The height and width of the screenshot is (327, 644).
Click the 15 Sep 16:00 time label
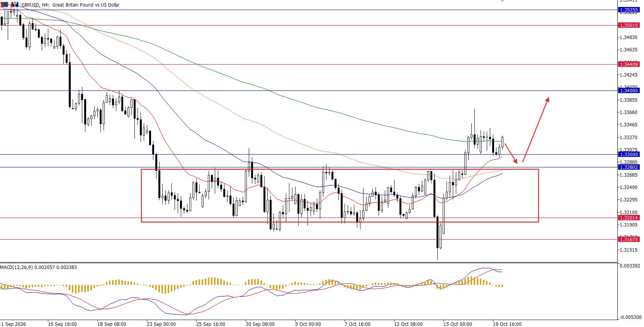(62, 324)
